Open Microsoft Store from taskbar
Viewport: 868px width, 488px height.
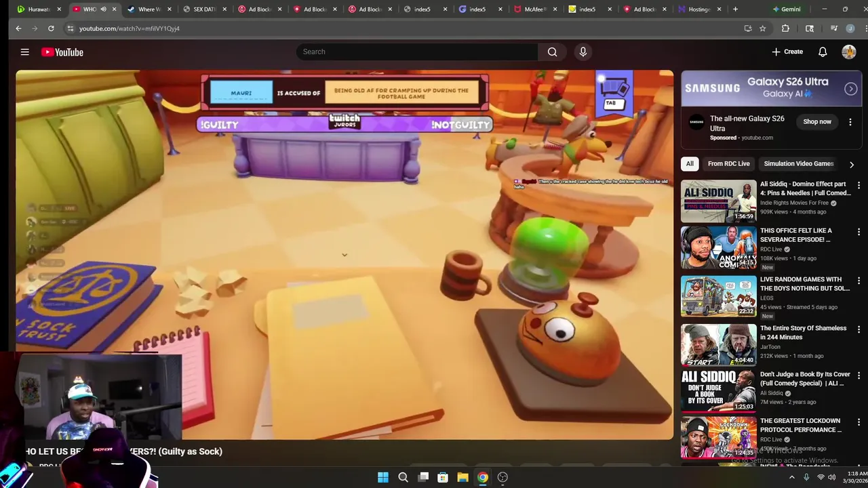click(x=443, y=477)
